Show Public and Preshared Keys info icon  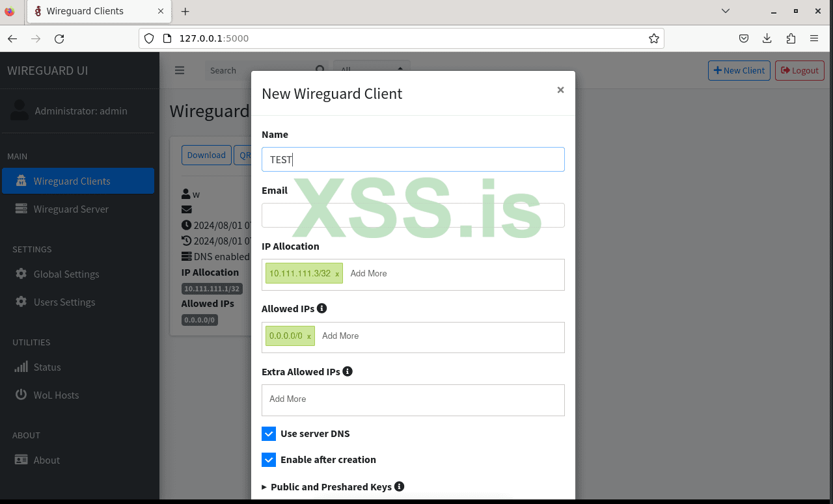click(x=400, y=486)
